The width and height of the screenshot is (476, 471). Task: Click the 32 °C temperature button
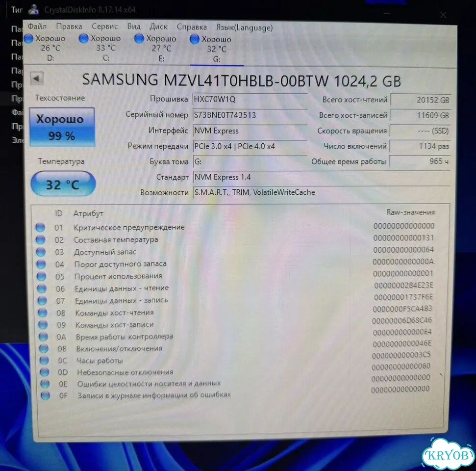click(x=63, y=184)
